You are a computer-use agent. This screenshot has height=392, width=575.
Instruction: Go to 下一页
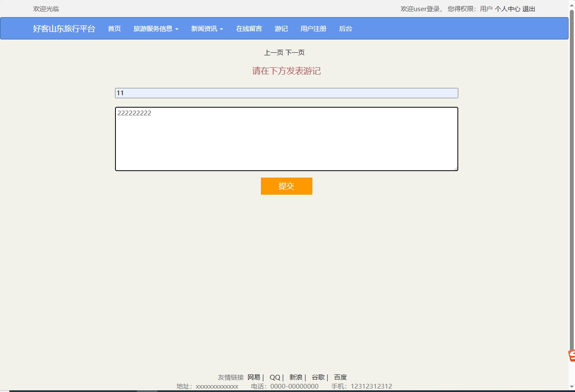pos(295,53)
